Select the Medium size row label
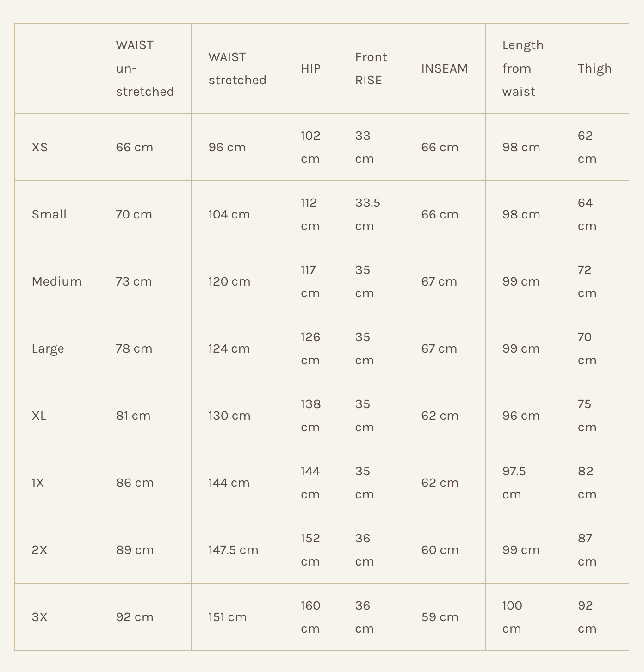 click(x=56, y=281)
